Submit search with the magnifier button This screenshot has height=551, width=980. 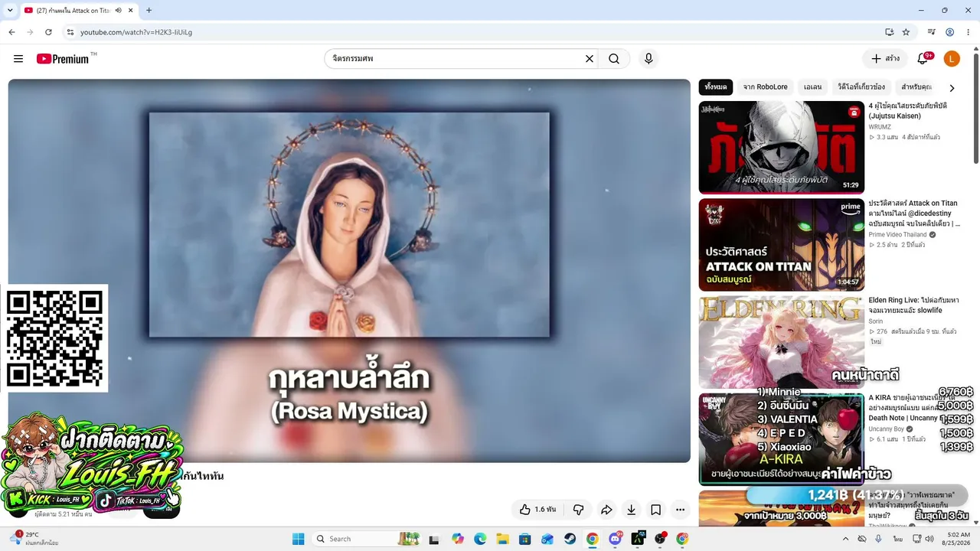pyautogui.click(x=614, y=59)
